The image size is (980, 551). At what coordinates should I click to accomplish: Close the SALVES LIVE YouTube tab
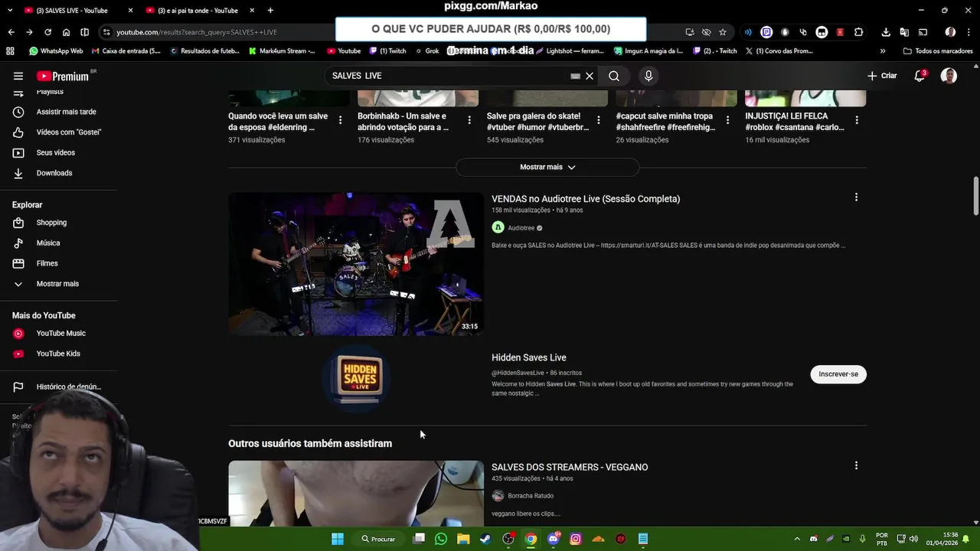[x=130, y=11]
